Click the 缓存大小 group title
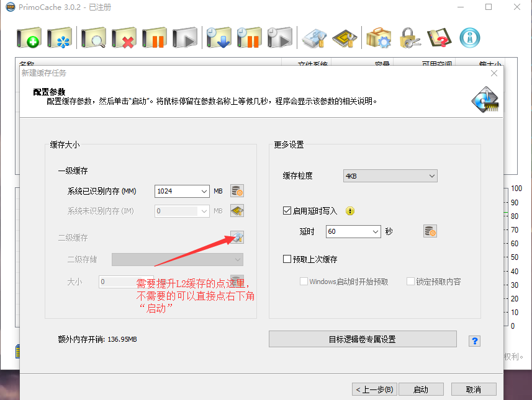 pos(65,144)
